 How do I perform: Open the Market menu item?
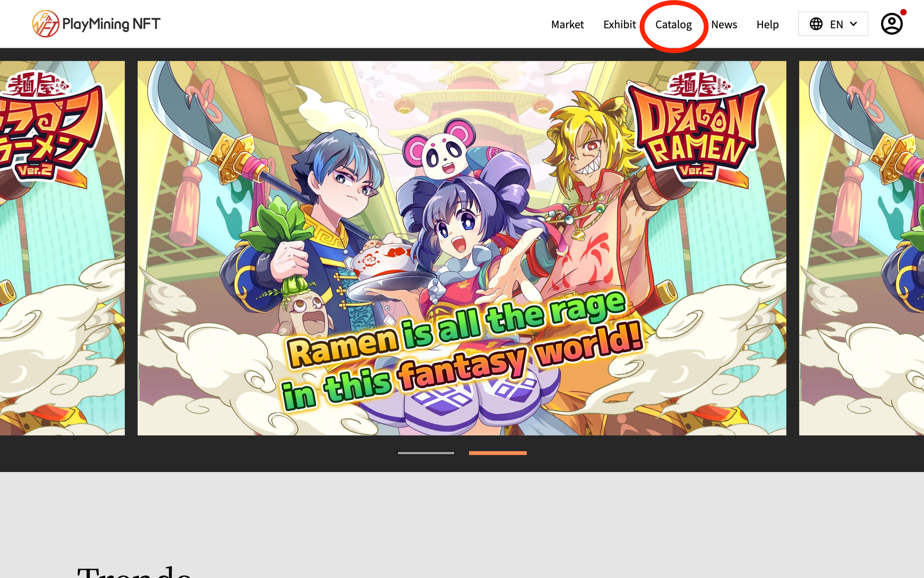(567, 24)
